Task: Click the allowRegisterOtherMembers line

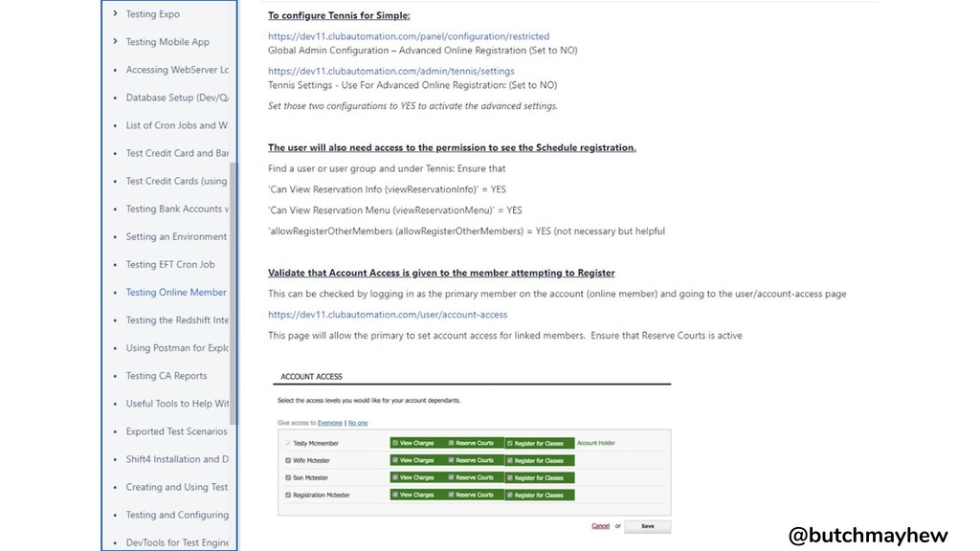Action: coord(466,231)
